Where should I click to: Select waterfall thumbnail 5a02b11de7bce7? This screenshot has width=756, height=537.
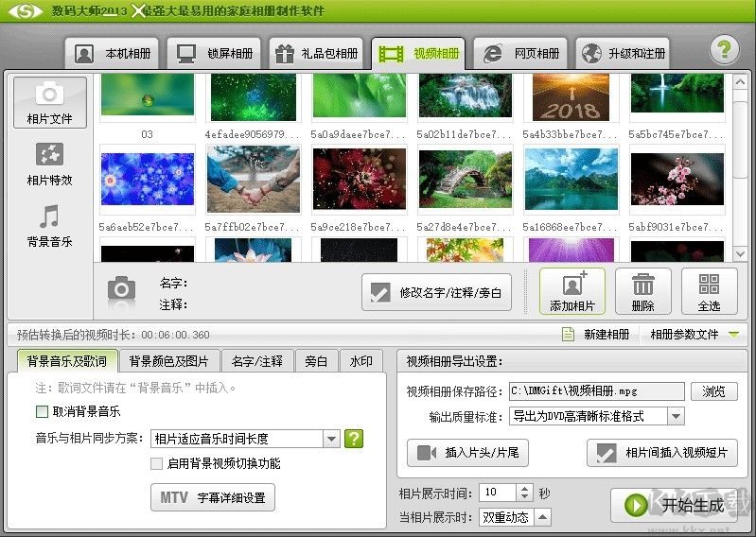[466, 95]
